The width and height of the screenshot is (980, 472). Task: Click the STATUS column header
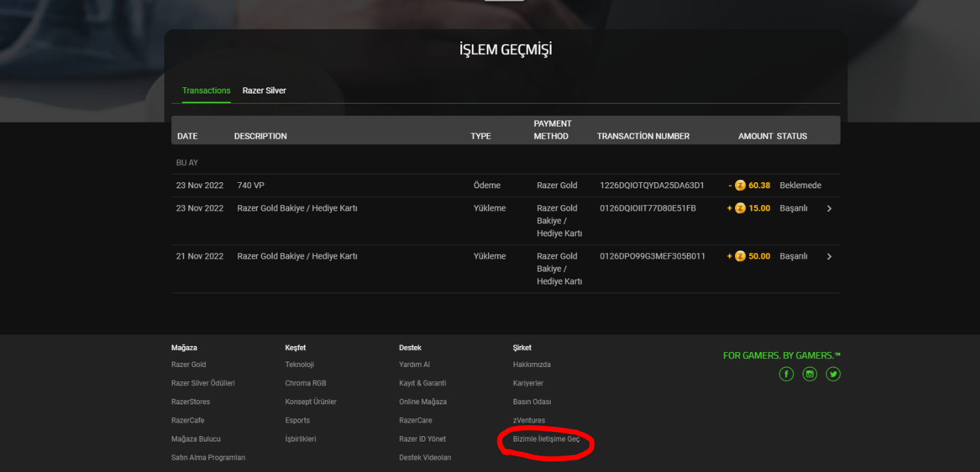click(x=792, y=136)
